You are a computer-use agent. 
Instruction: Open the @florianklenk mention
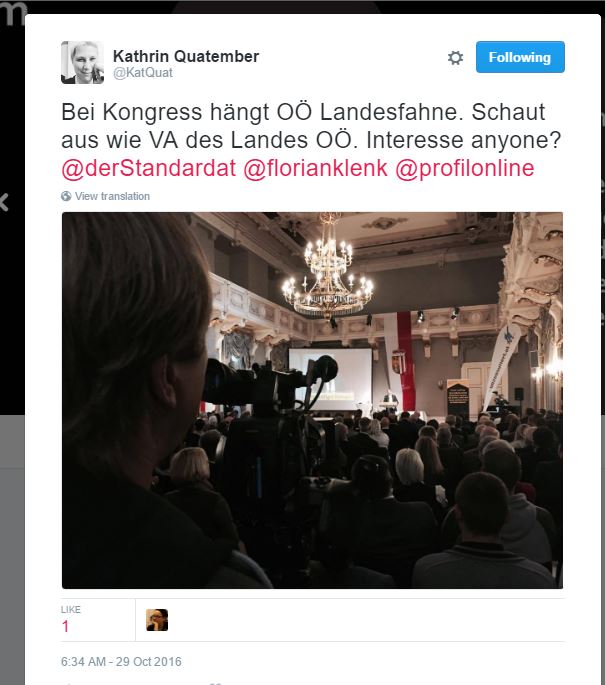pos(315,168)
